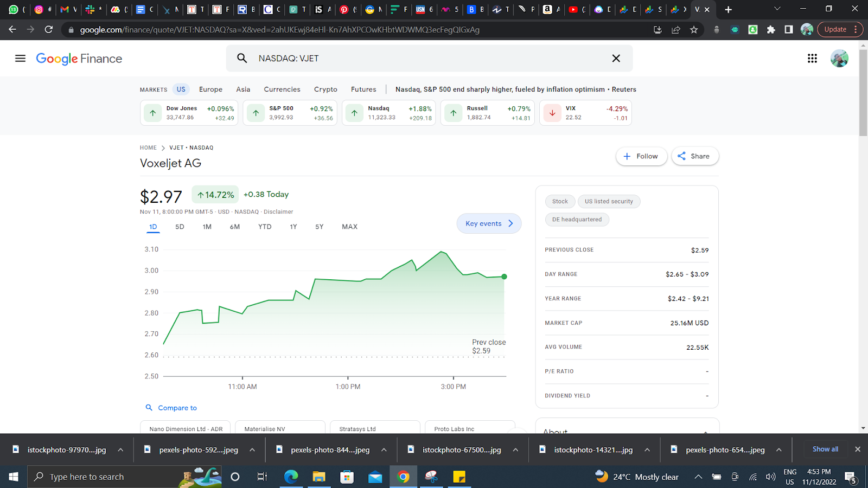Follow Voxeljet AG stock

(641, 156)
